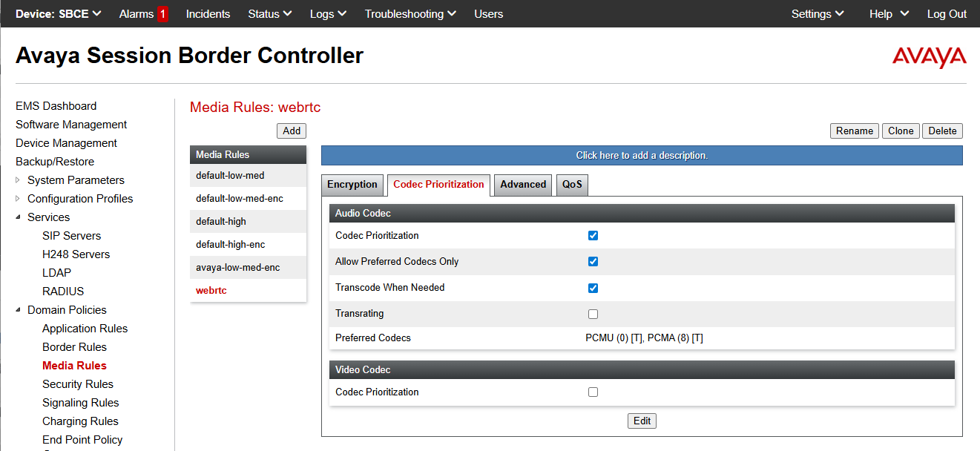Expand System Parameters tree node
The width and height of the screenshot is (980, 451).
tap(19, 180)
